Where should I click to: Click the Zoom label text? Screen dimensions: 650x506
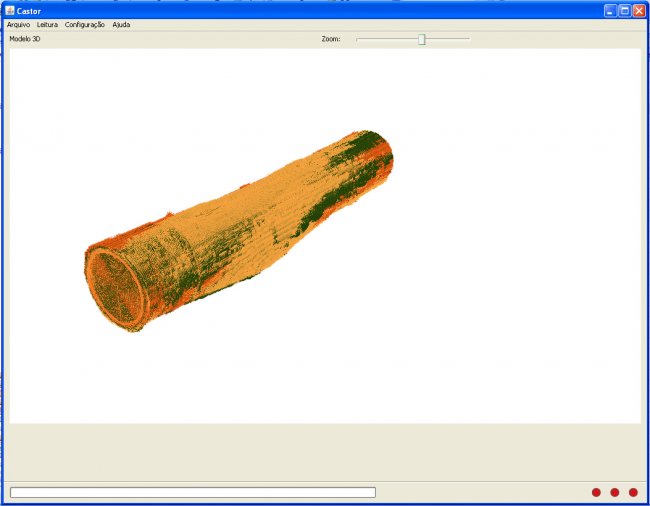(x=331, y=39)
